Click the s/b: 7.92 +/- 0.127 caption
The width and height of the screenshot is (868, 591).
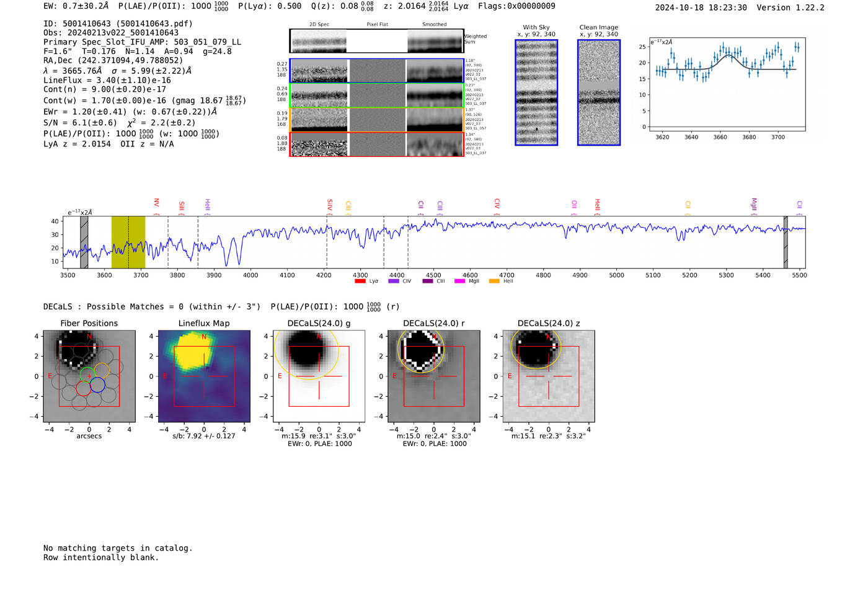point(204,436)
